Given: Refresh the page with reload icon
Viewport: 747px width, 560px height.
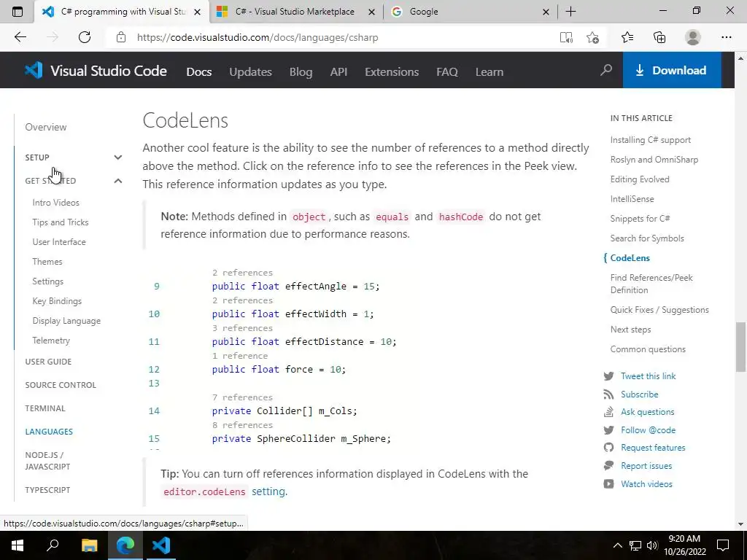Looking at the screenshot, I should coord(85,37).
